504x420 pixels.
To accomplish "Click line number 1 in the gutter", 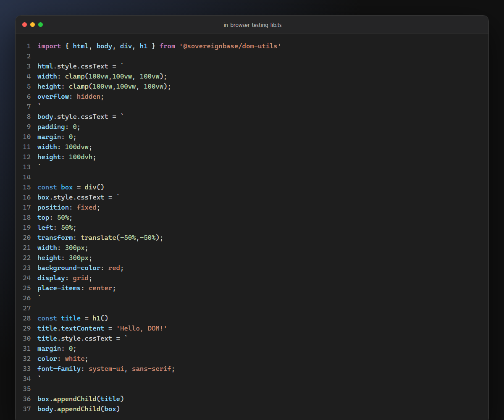I will coord(29,46).
